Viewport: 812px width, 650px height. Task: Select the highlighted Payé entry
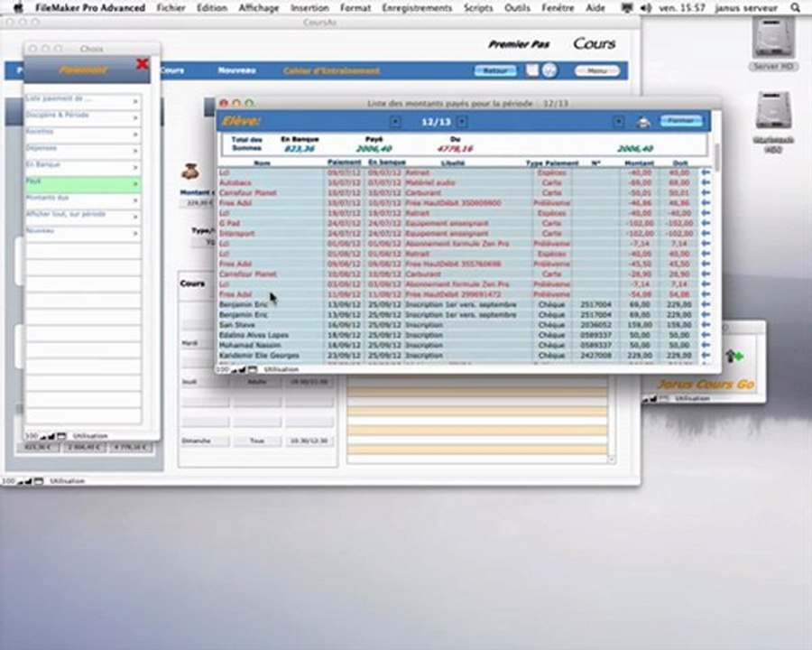[x=83, y=184]
